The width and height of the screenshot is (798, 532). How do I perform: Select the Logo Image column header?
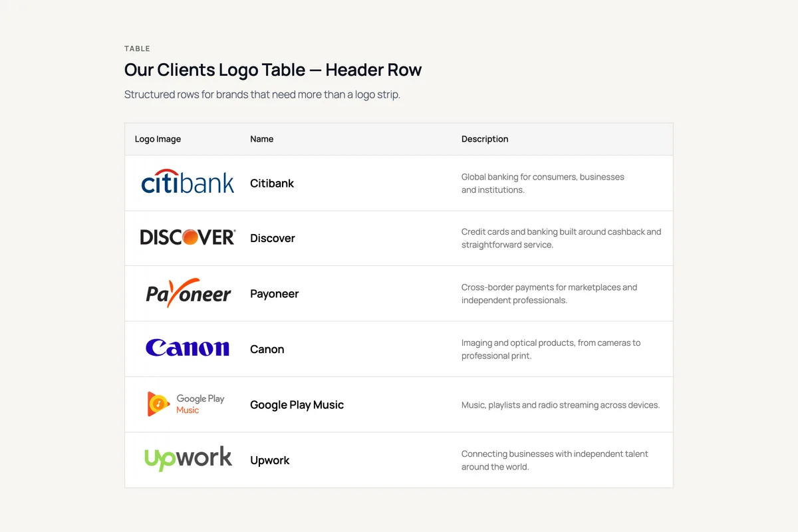pyautogui.click(x=158, y=139)
